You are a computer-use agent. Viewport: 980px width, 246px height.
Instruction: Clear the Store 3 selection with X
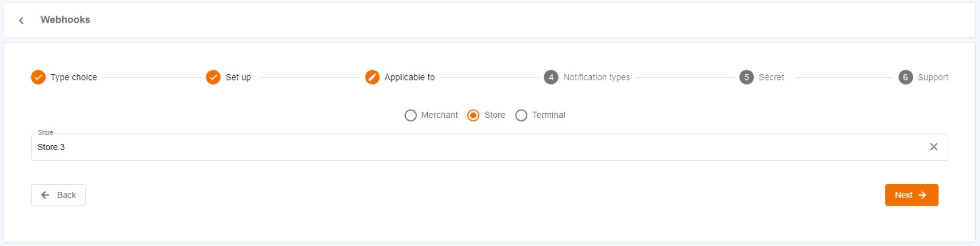click(934, 147)
